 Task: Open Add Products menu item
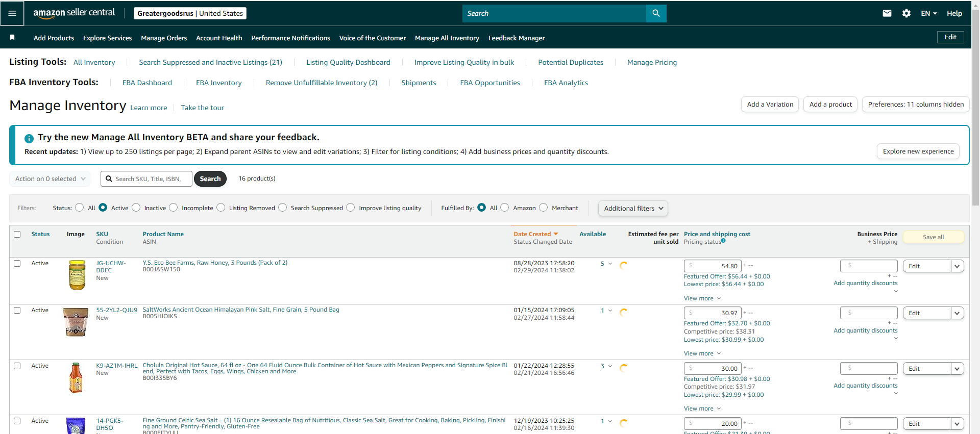pos(54,38)
